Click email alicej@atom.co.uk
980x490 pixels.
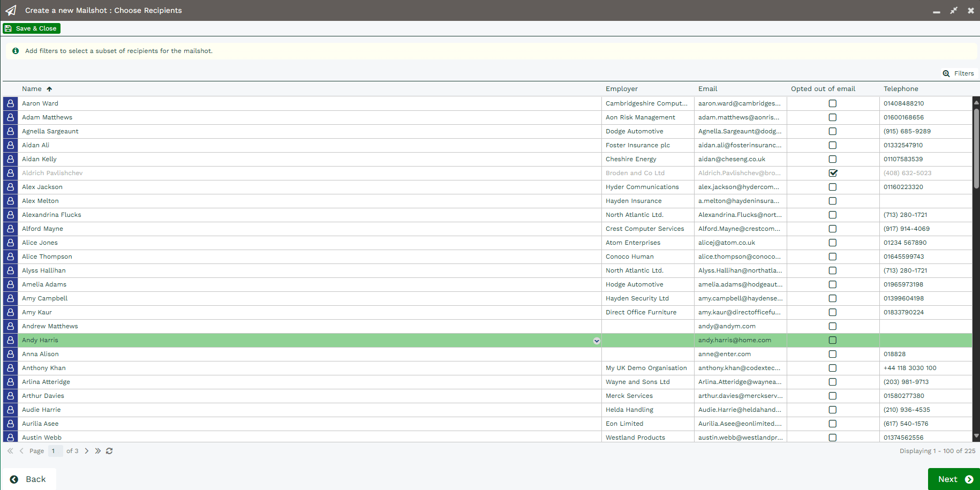click(x=727, y=243)
